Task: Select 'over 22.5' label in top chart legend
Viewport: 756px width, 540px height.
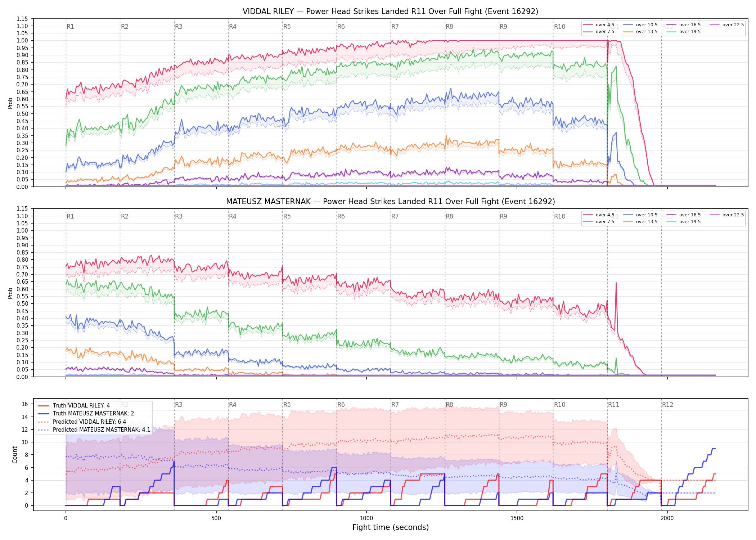Action: point(733,25)
